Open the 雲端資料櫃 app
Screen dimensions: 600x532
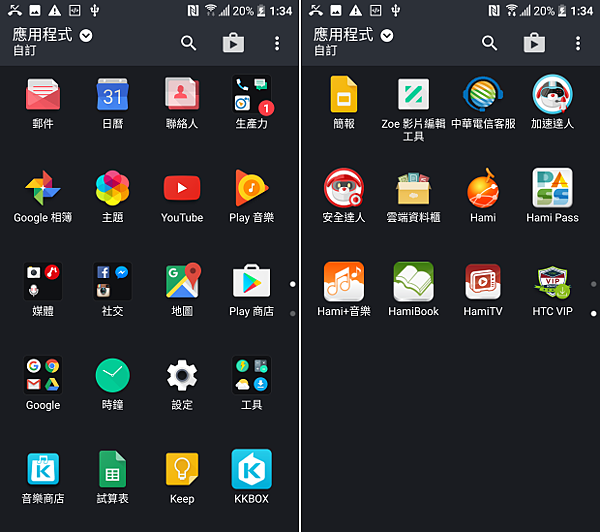[x=413, y=188]
